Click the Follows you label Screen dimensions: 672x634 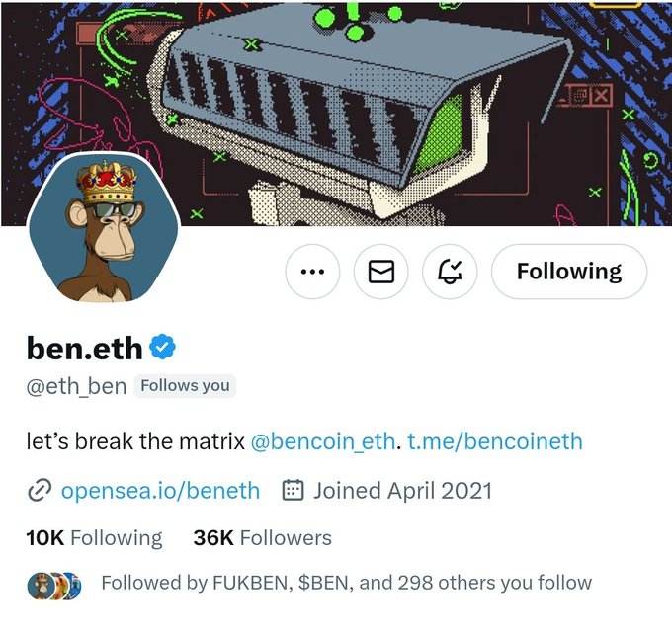coord(185,386)
